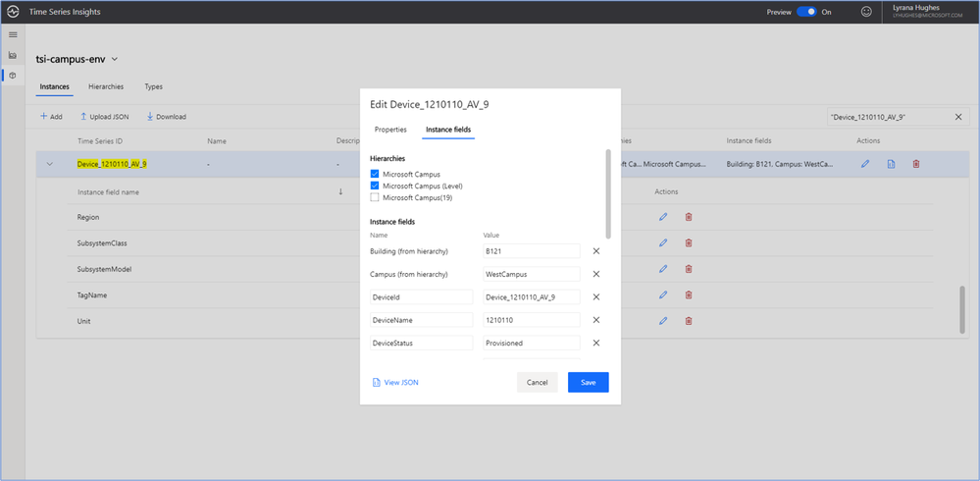Collapse the Device_1210110_AV_9 row

[x=50, y=164]
